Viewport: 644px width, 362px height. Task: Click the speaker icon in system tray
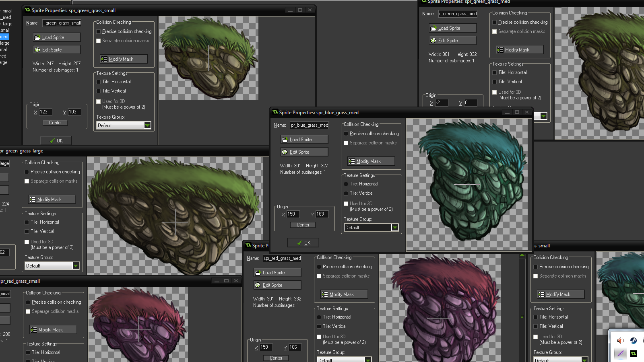point(620,341)
